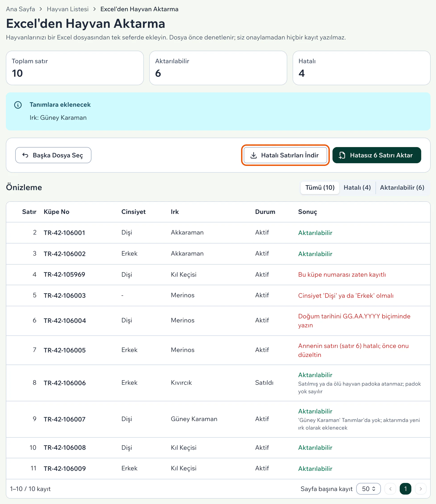Screen dimensions: 436x504
Task: Click Güney Karaman breed in row 9
Action: point(194,419)
